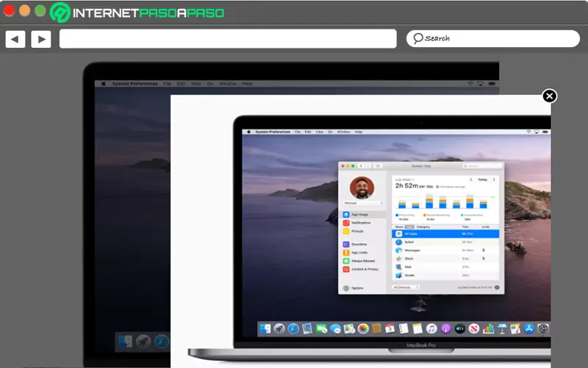This screenshot has height=368, width=588.
Task: Open Keynote in the Dock
Action: 502,329
